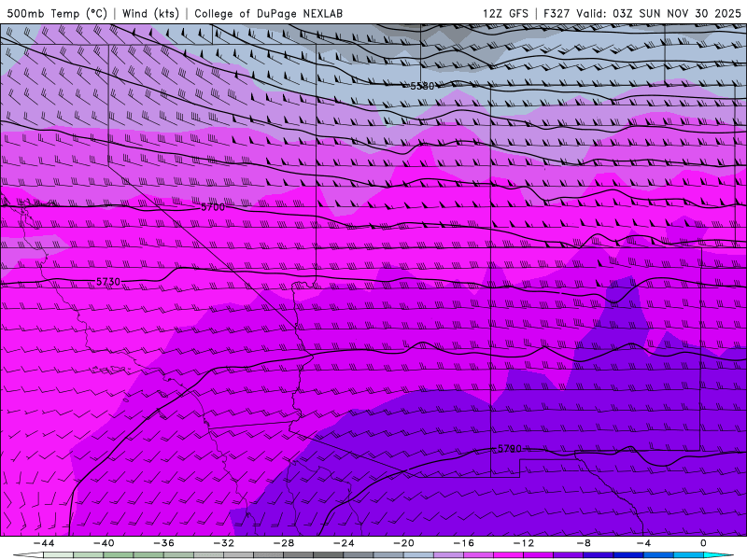Click the -40 colorbar tick label
Screen dimensions: 747x560
[104, 543]
